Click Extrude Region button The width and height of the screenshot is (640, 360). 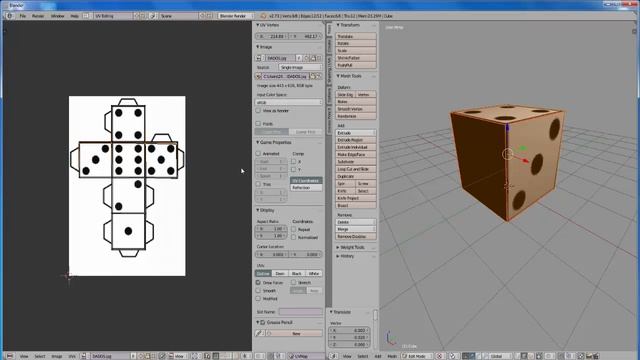click(356, 140)
